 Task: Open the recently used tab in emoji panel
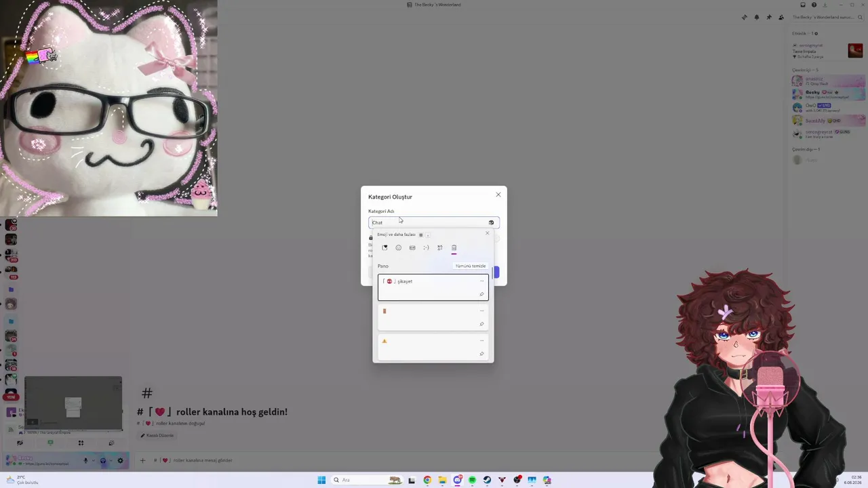click(x=384, y=247)
